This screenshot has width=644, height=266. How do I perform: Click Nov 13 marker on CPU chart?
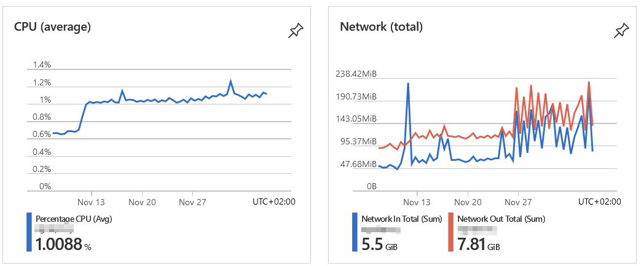click(91, 202)
